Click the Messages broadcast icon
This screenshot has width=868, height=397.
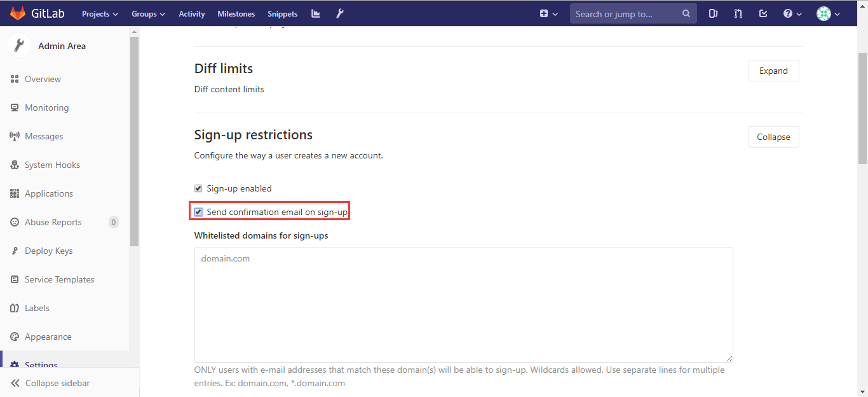pyautogui.click(x=15, y=136)
